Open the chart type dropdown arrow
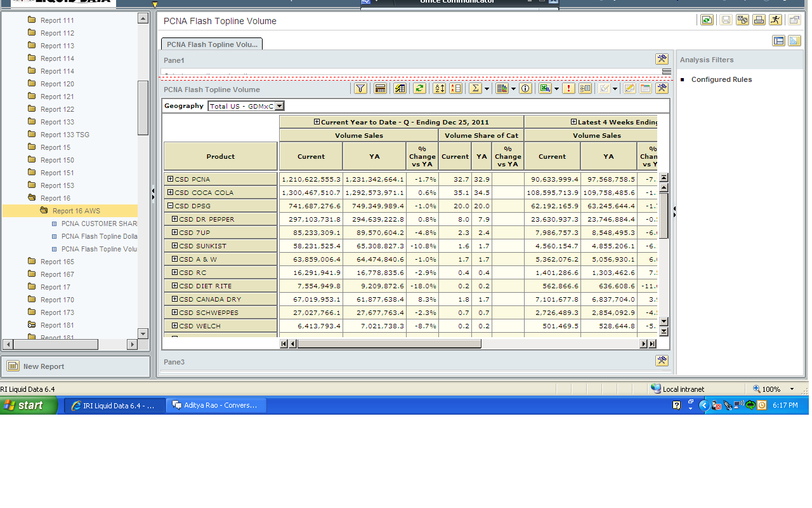 coord(513,89)
